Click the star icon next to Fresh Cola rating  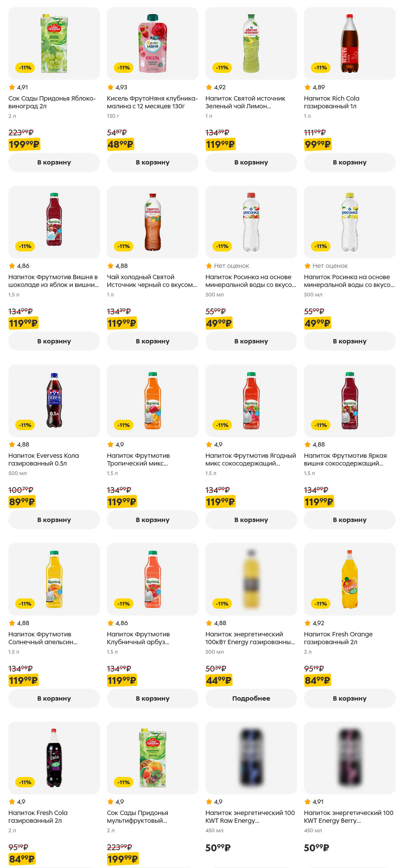[12, 802]
